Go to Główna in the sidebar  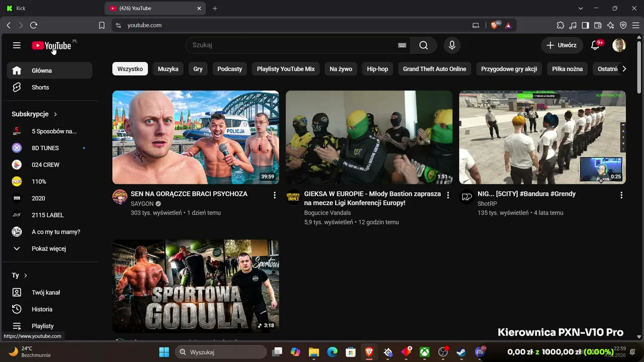coord(49,70)
